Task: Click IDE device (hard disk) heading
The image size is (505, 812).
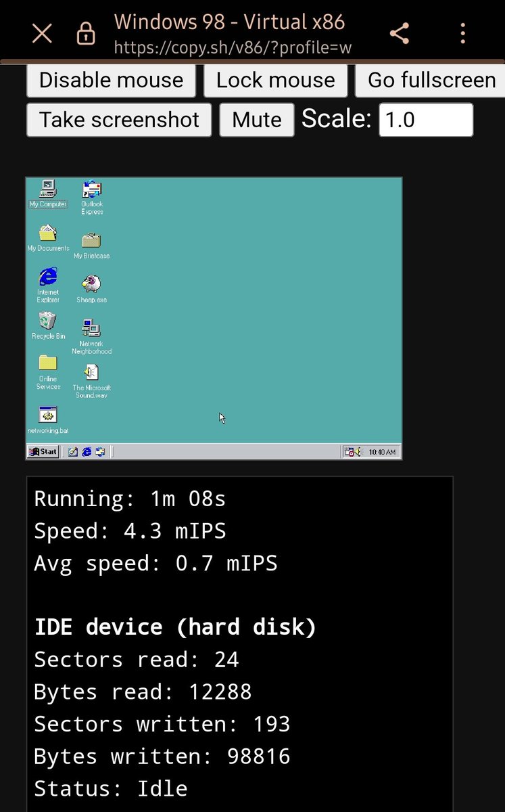Action: (175, 627)
